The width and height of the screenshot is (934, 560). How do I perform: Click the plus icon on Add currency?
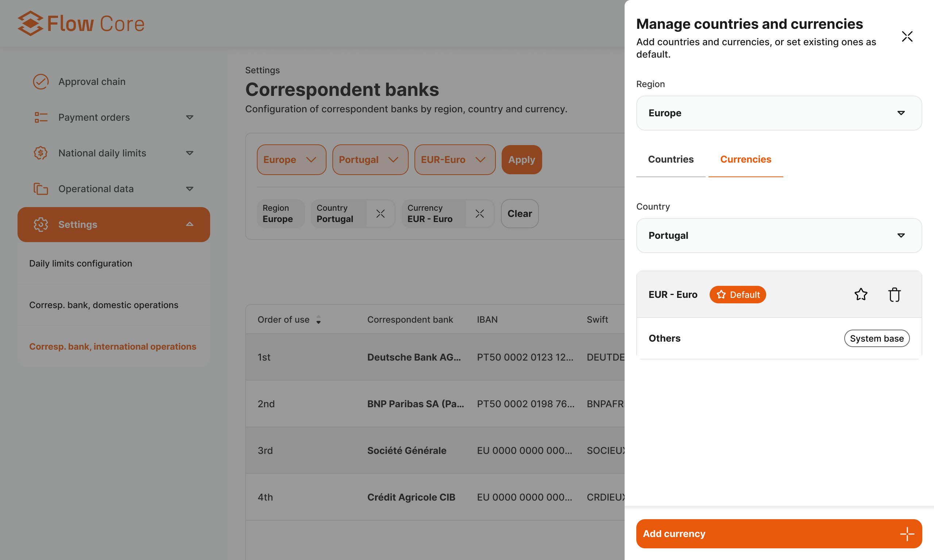907,534
